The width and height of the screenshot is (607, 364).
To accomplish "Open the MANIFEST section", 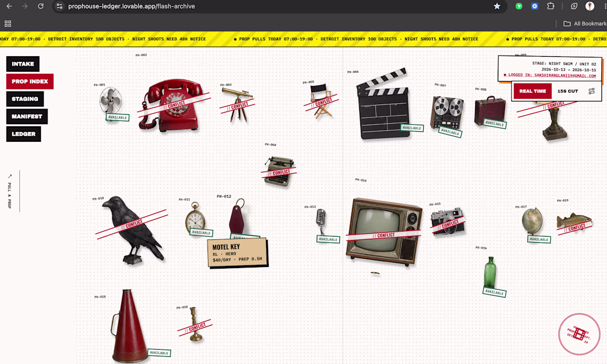I will (26, 116).
